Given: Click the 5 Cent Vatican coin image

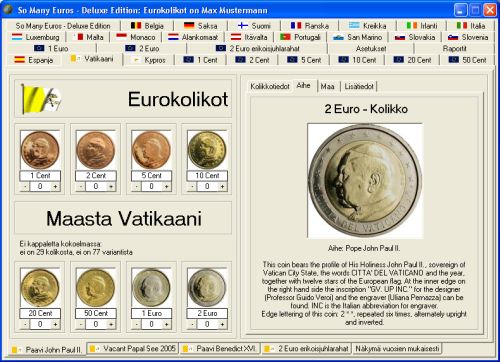Looking at the screenshot, I should tap(151, 150).
